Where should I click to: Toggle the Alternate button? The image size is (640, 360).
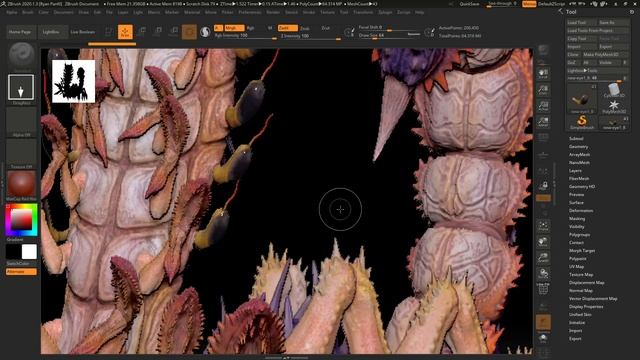pos(21,272)
